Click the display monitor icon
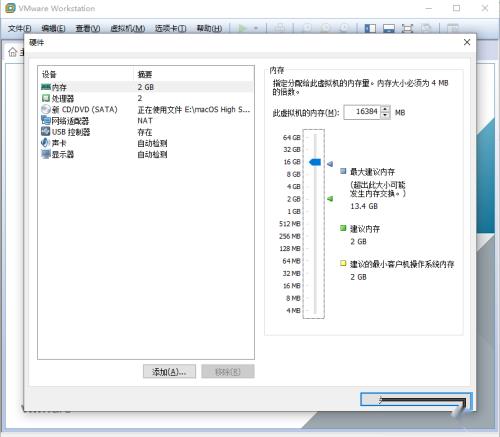 46,154
